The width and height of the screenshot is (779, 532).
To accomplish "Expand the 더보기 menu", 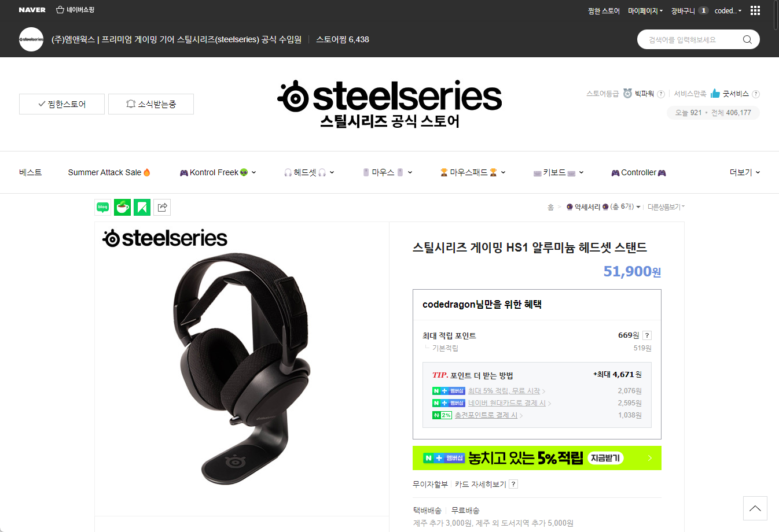I will click(745, 172).
